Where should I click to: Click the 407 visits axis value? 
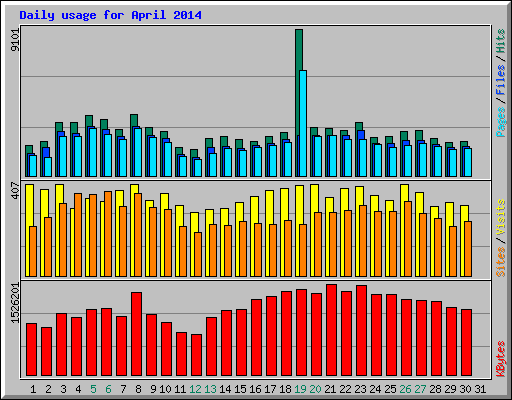[15, 191]
